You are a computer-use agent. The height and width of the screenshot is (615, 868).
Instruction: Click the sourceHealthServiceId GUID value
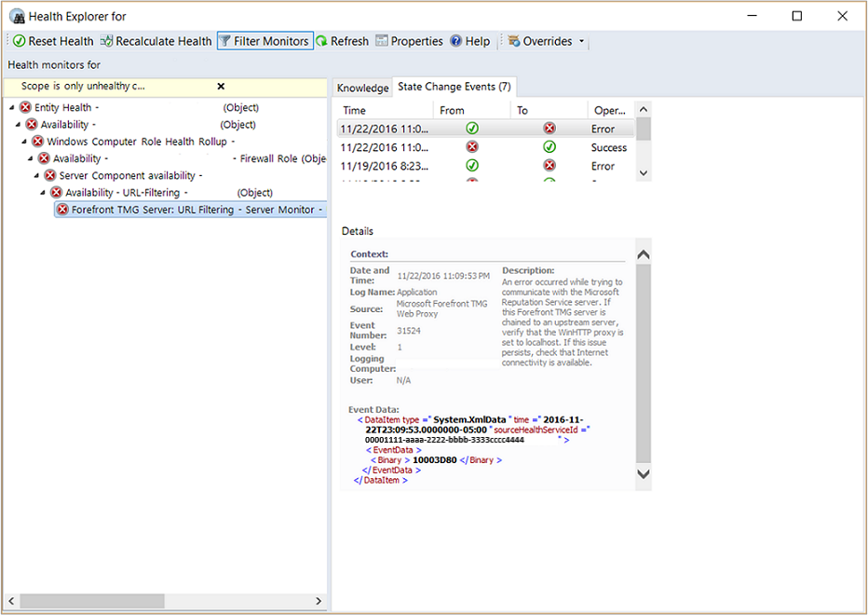[x=444, y=440]
